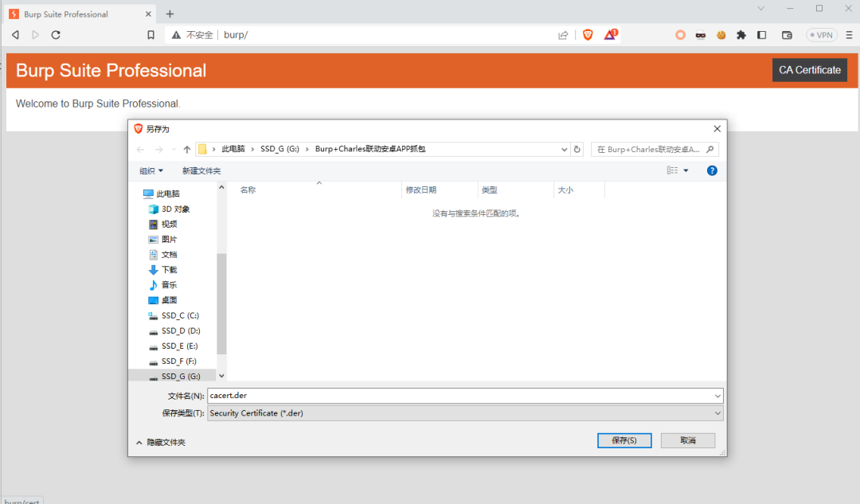Viewport: 860px width, 504px height.
Task: Collapse folders with 隐藏文件夹
Action: click(x=161, y=443)
